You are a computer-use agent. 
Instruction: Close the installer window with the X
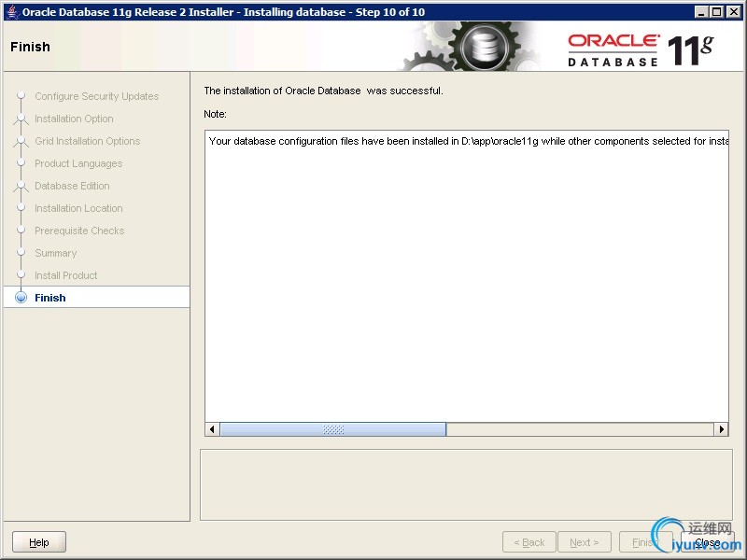click(x=734, y=12)
